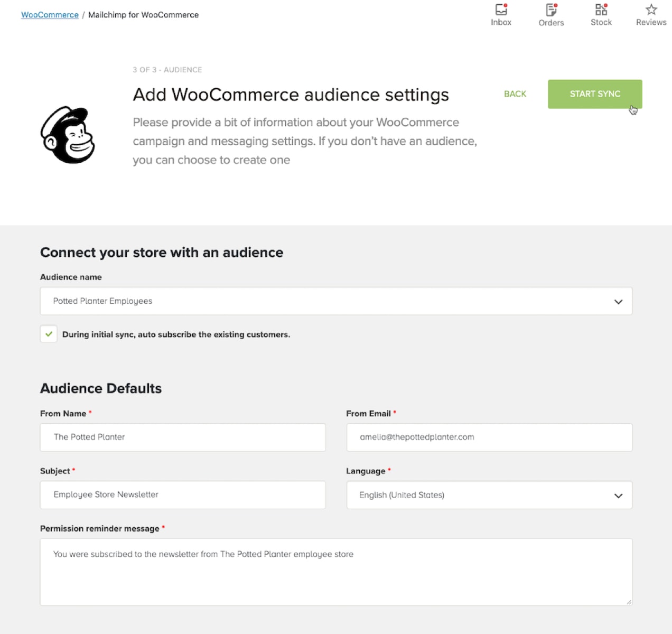Click the From Name input field
This screenshot has width=672, height=634.
point(182,437)
